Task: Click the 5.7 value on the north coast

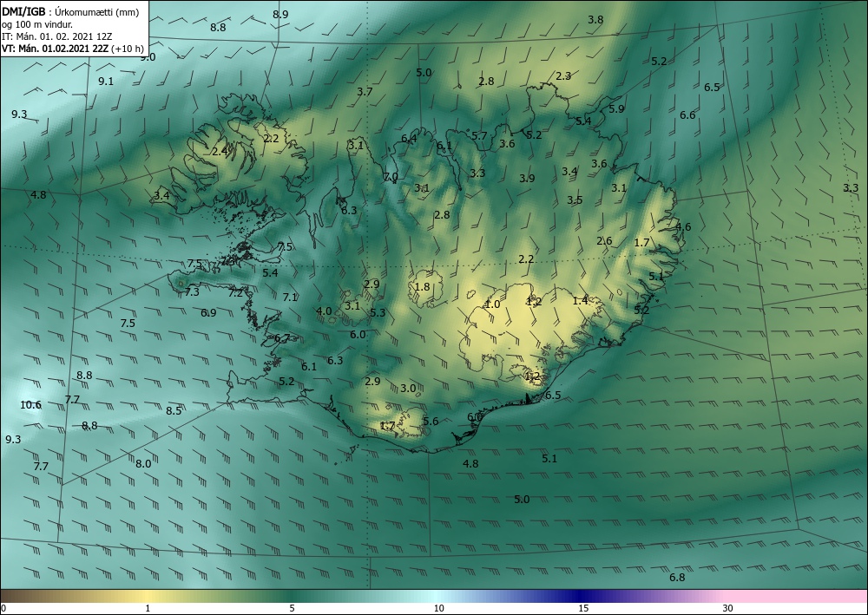Action: click(x=479, y=135)
